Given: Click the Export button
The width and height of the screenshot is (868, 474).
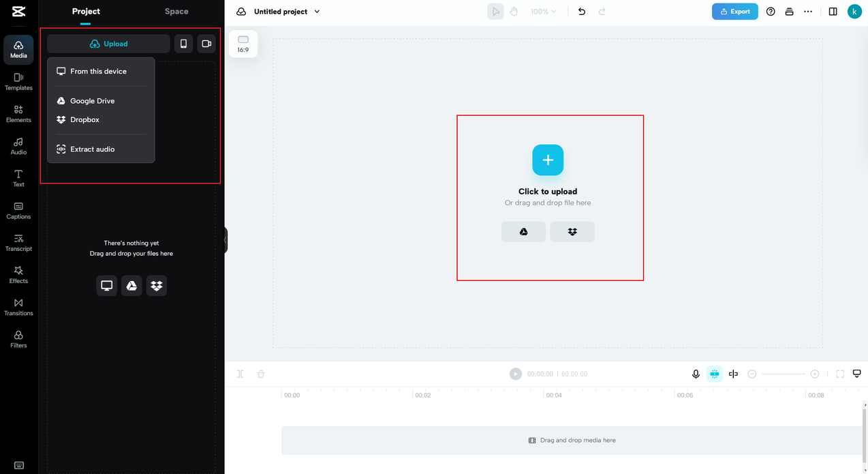Looking at the screenshot, I should pos(735,12).
